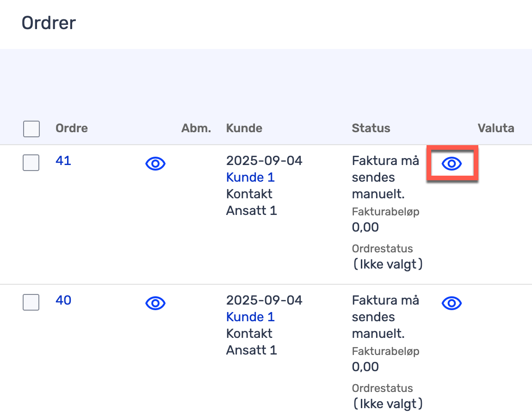Check the checkbox for order 41
532x416 pixels.
click(31, 163)
